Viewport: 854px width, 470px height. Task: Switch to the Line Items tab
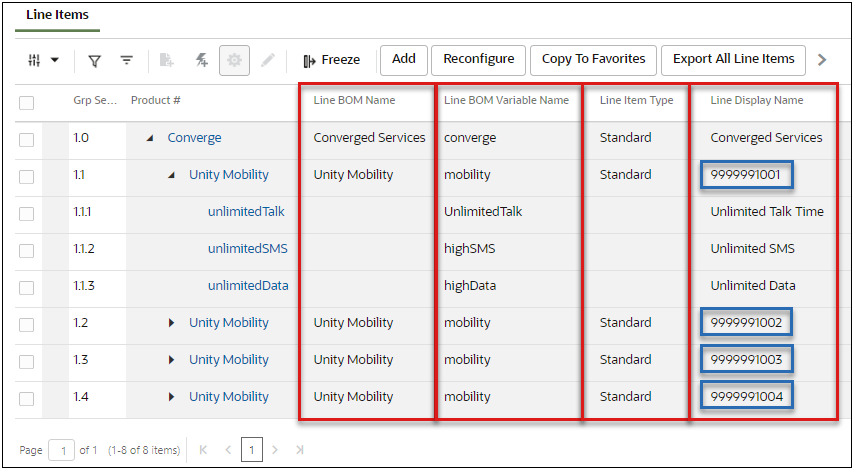(x=57, y=15)
